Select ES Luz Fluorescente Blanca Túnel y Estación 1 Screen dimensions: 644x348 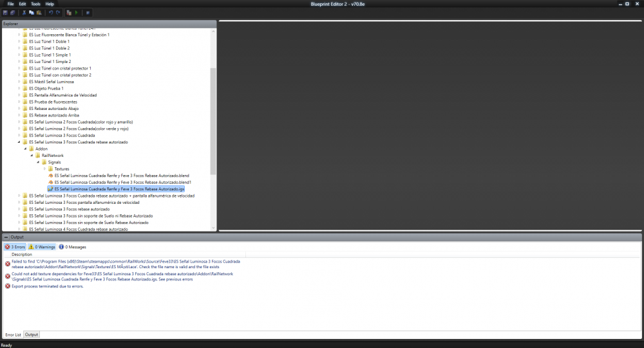pyautogui.click(x=69, y=35)
